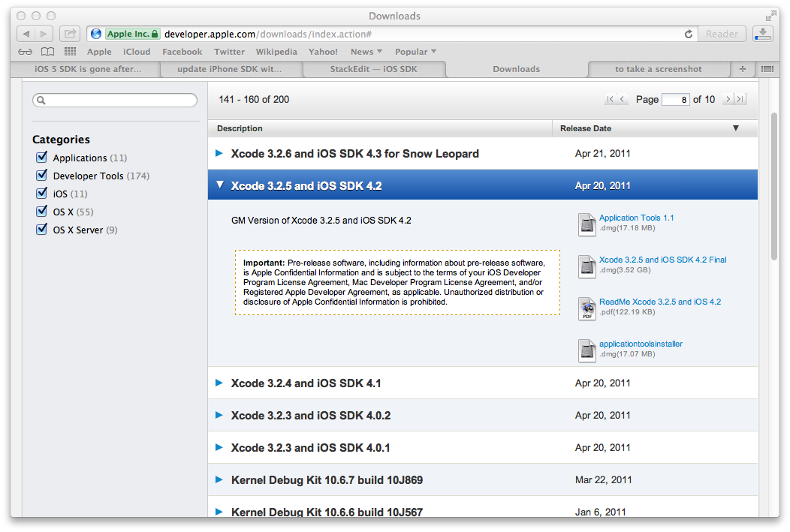Click the URL address field
The height and width of the screenshot is (532, 790).
click(392, 34)
